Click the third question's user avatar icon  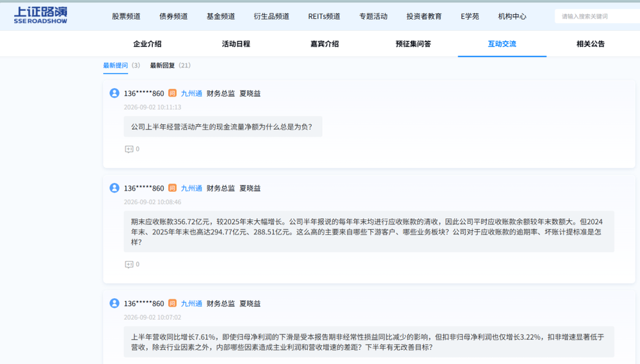point(115,303)
